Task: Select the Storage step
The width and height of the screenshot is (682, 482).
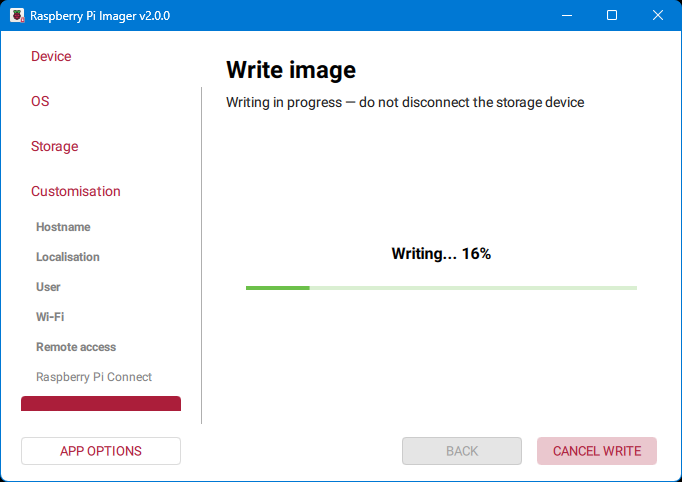Action: 54,147
